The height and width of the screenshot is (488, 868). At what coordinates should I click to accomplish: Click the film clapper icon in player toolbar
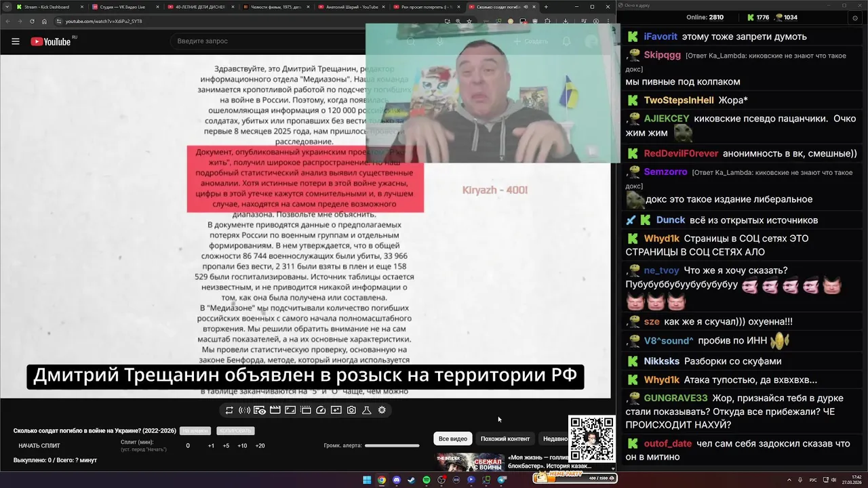[x=275, y=410]
